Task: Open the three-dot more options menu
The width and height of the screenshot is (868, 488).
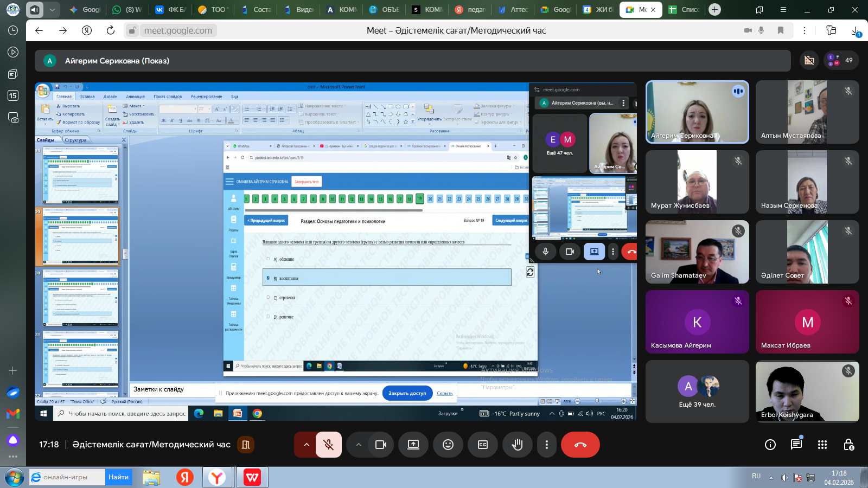Action: [546, 445]
